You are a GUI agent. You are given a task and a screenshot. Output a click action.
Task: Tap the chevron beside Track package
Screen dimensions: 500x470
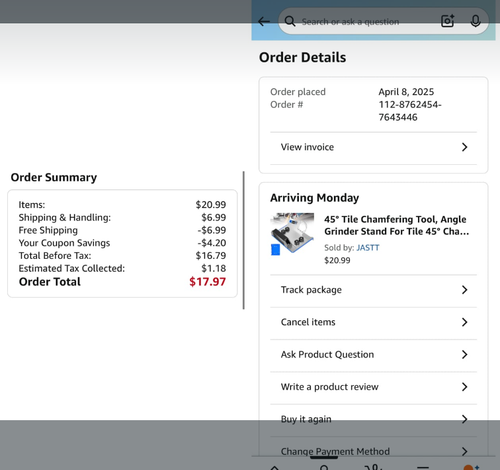click(464, 290)
